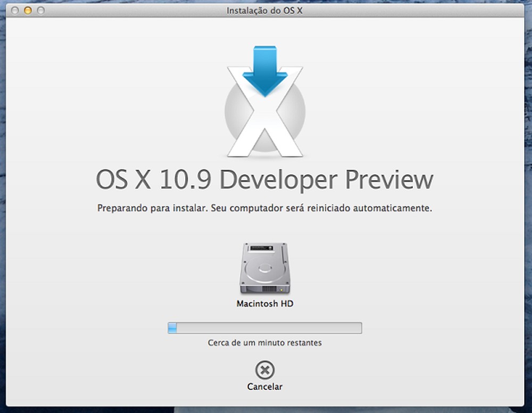This screenshot has height=413, width=532.
Task: Click the 'Preparando para instalar' message
Action: click(264, 208)
